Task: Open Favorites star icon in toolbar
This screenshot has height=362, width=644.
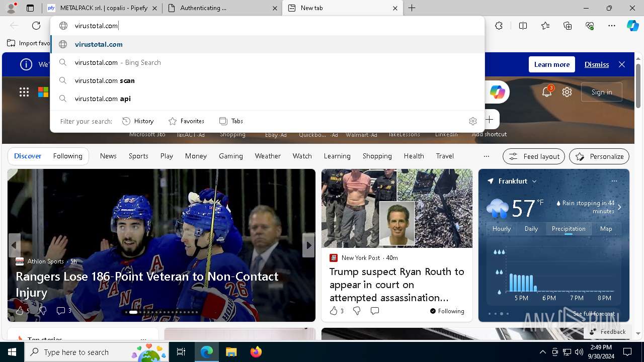Action: point(545,26)
